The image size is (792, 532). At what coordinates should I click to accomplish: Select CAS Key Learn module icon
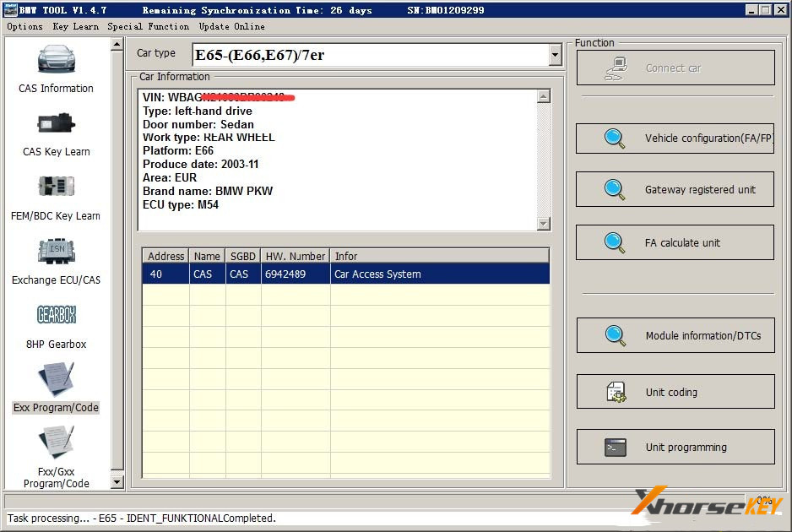click(56, 123)
